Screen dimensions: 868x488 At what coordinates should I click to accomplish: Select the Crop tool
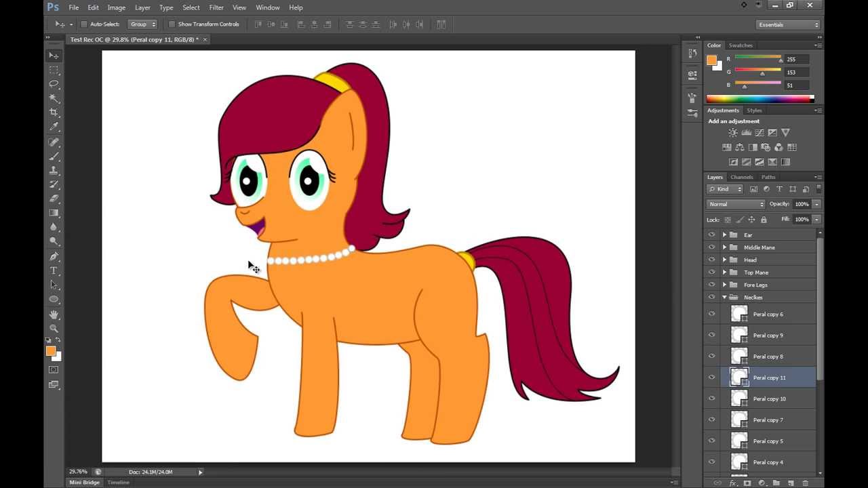(54, 113)
